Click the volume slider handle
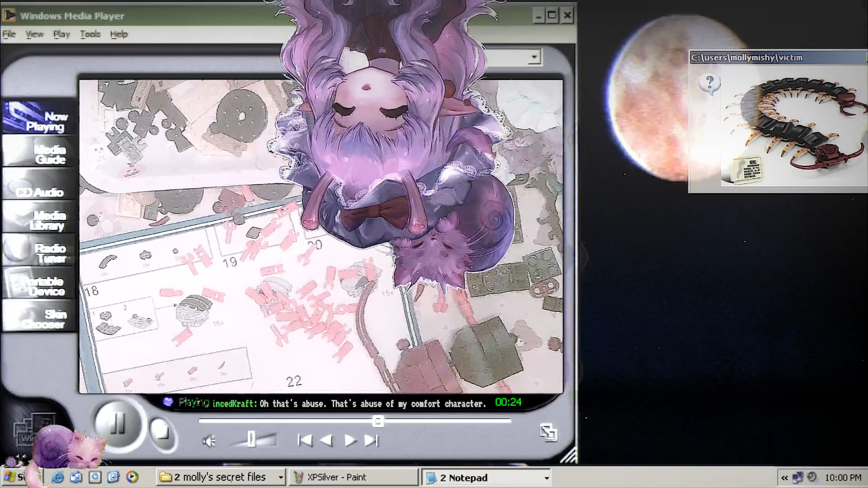 [251, 439]
